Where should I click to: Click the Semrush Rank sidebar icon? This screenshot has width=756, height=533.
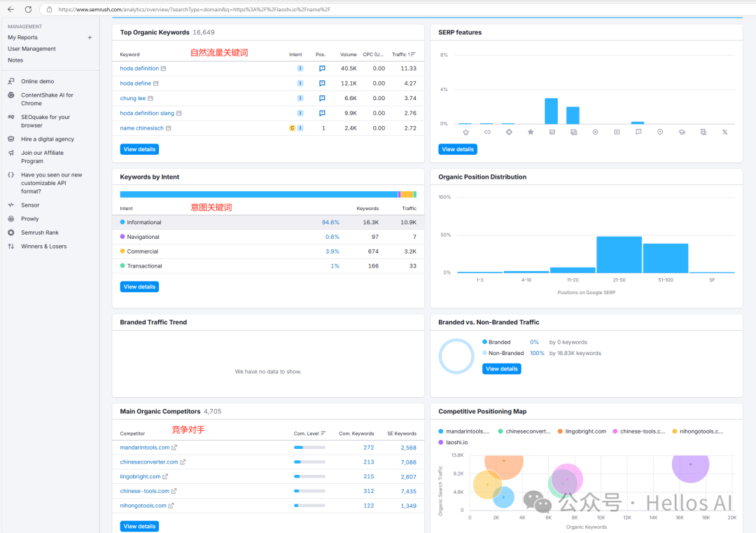tap(11, 233)
